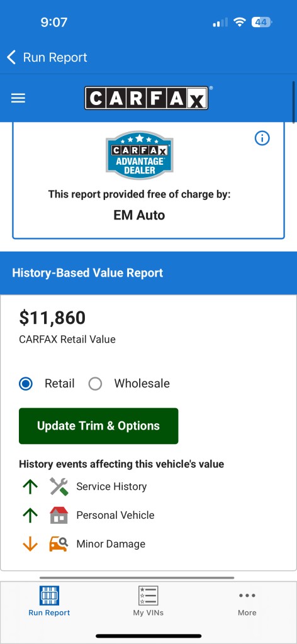297x644 pixels.
Task: Switch to the Run Report tab
Action: 49,601
